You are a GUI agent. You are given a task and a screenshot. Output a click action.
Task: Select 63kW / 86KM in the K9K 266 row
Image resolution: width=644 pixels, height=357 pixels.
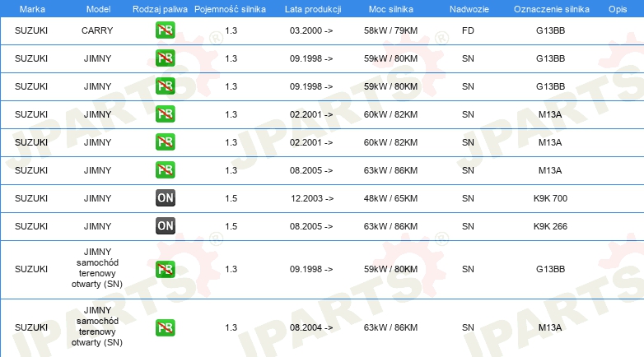click(390, 226)
